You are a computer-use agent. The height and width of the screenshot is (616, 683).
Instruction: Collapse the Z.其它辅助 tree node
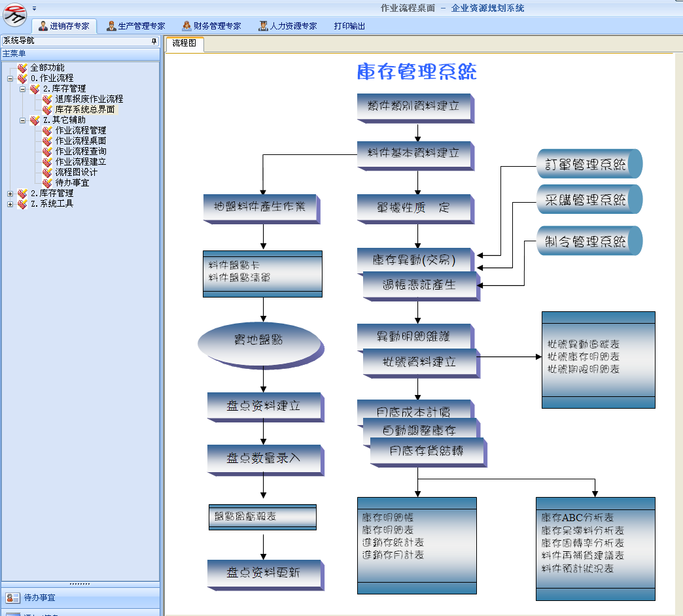point(22,120)
